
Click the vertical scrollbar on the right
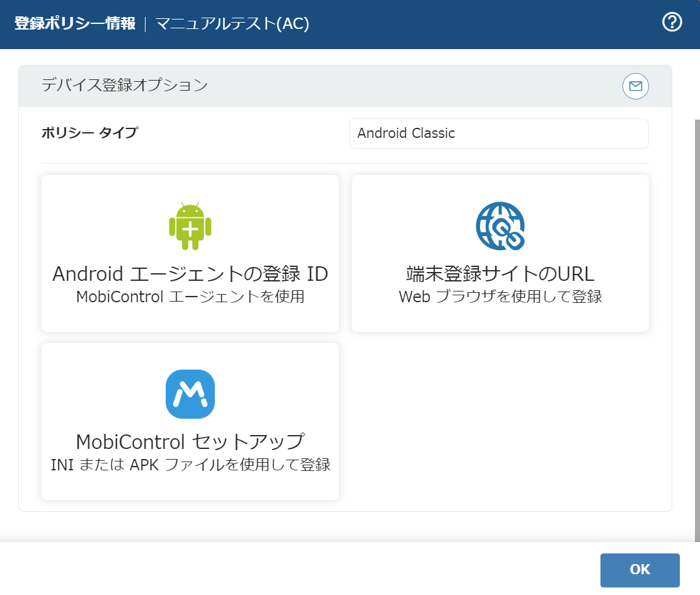pyautogui.click(x=697, y=330)
